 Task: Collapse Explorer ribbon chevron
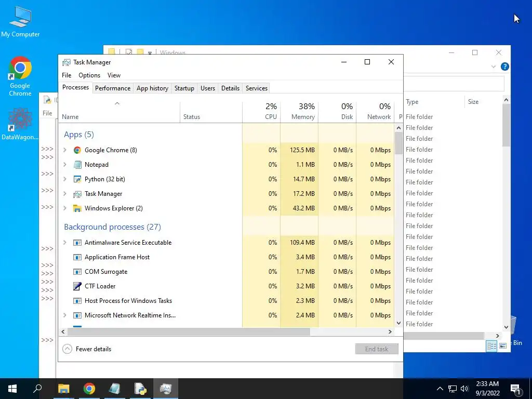pyautogui.click(x=494, y=67)
